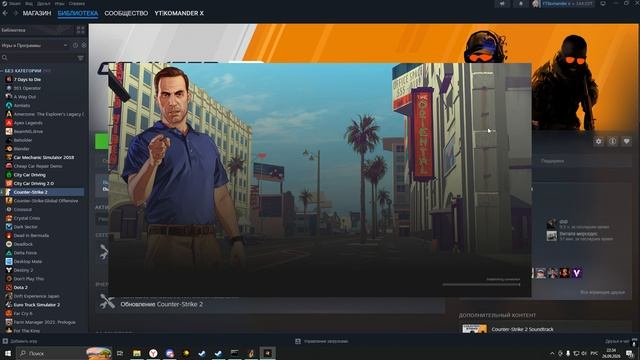Open the Справка menu
The height and width of the screenshot is (360, 640).
pos(77,3)
